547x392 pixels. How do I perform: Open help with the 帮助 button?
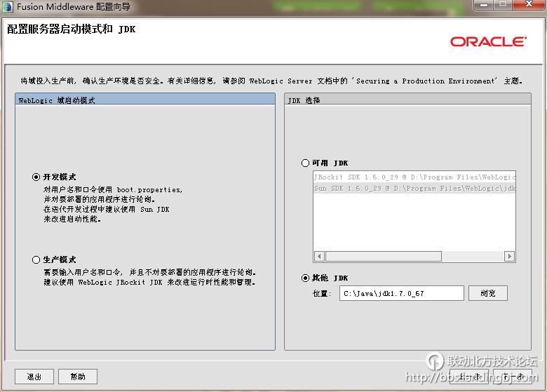(x=77, y=377)
